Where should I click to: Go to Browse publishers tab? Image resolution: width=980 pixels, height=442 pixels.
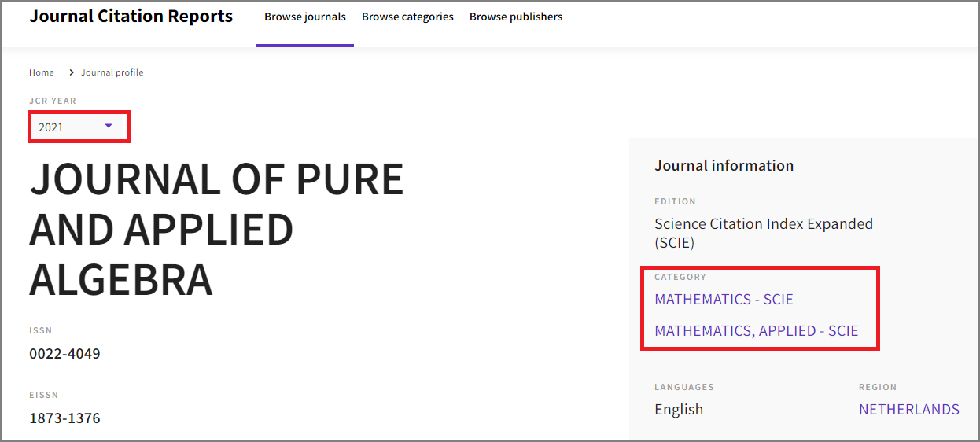click(516, 17)
